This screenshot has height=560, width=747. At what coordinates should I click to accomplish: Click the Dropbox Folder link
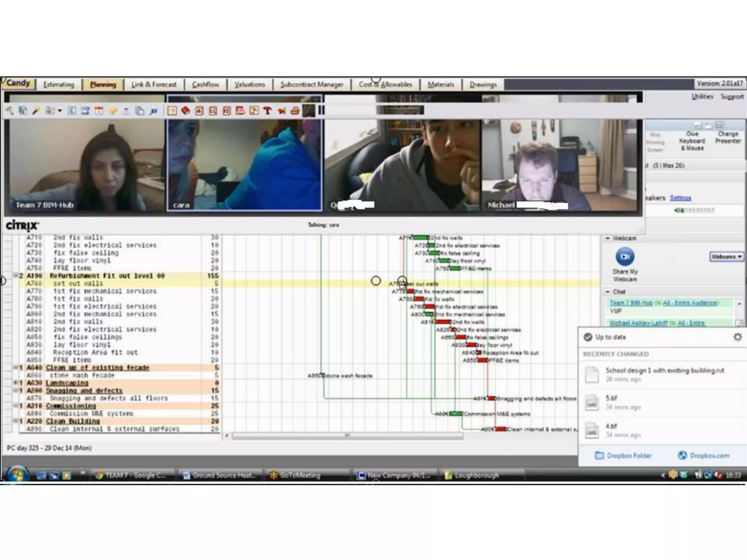coord(623,455)
